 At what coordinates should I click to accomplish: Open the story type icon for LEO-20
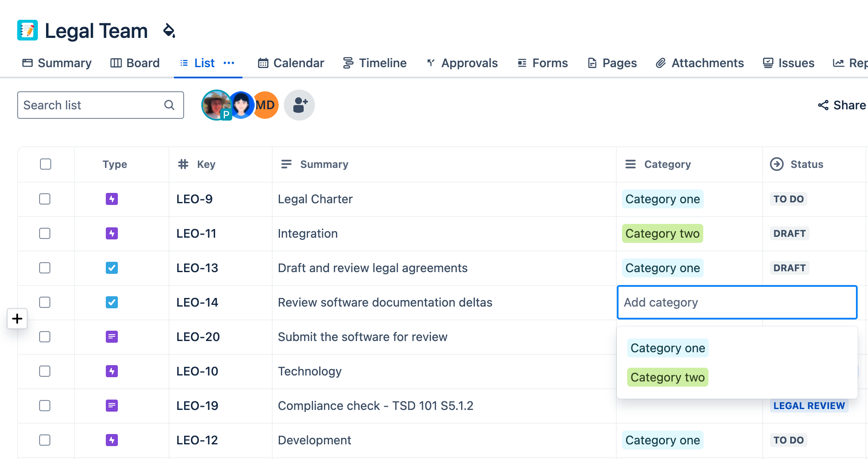pyautogui.click(x=112, y=337)
